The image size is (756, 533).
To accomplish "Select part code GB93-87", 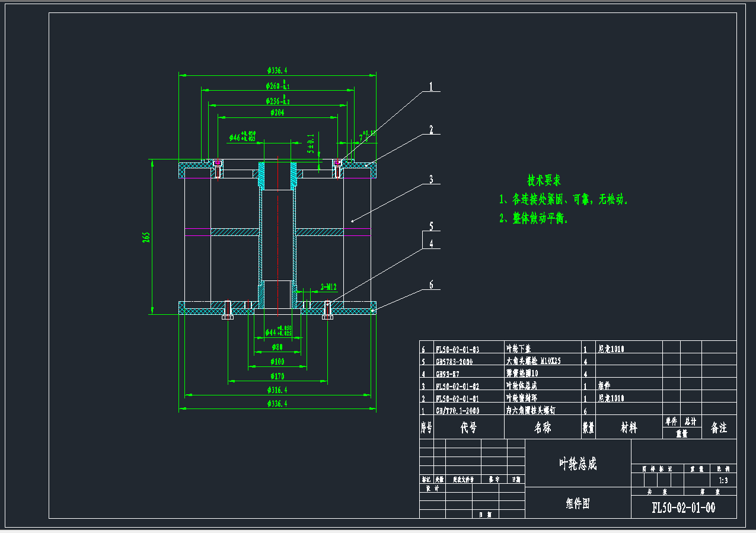I will 448,374.
